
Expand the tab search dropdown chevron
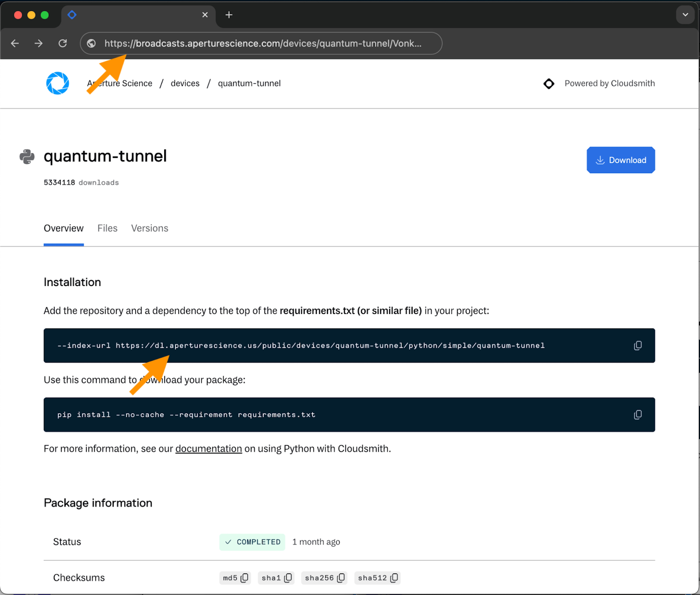[685, 15]
